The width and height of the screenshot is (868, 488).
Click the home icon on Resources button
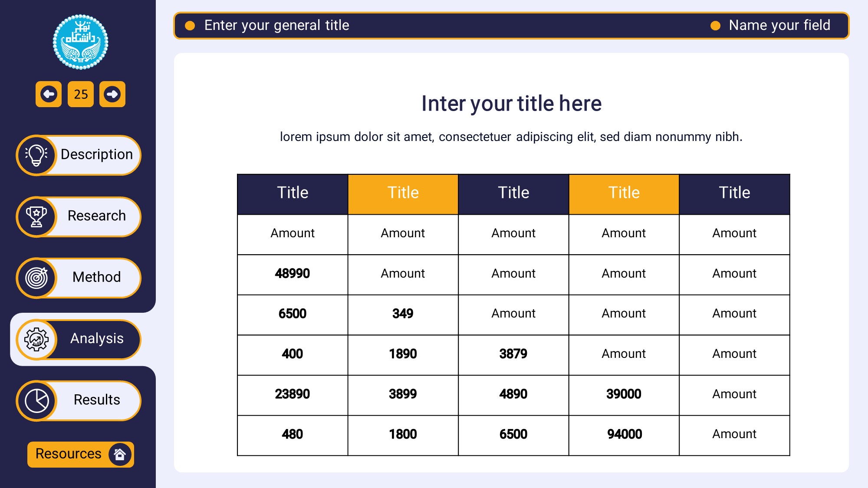coord(120,454)
